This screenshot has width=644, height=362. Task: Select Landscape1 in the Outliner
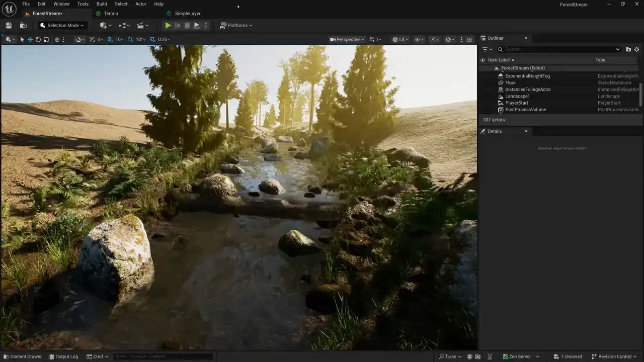(517, 96)
